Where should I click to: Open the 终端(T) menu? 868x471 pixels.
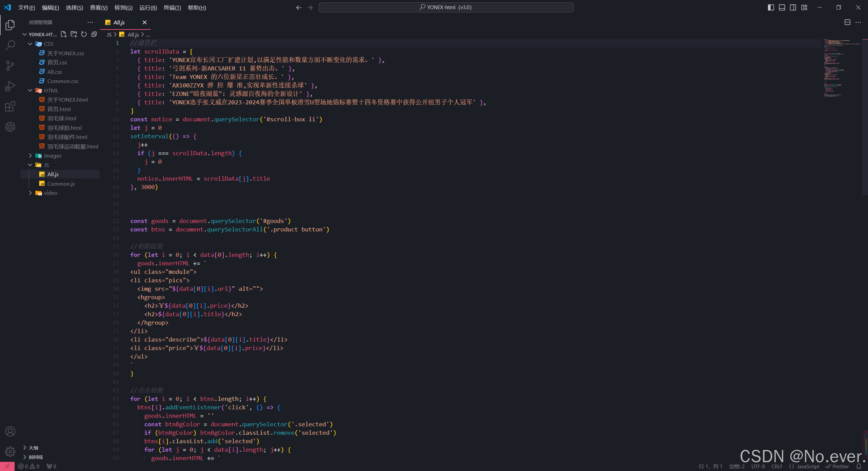(172, 7)
